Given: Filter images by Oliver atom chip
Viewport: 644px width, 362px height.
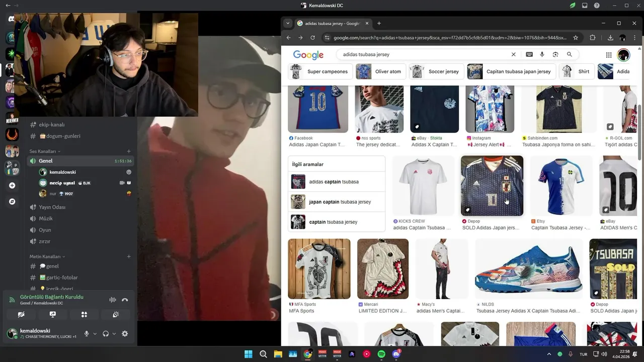Looking at the screenshot, I should [x=380, y=71].
